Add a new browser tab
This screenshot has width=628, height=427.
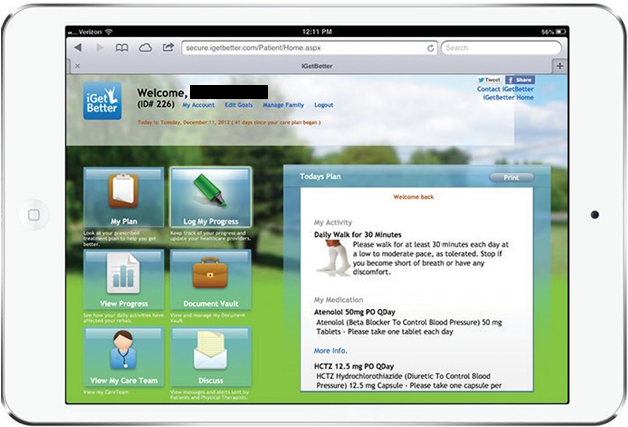558,66
